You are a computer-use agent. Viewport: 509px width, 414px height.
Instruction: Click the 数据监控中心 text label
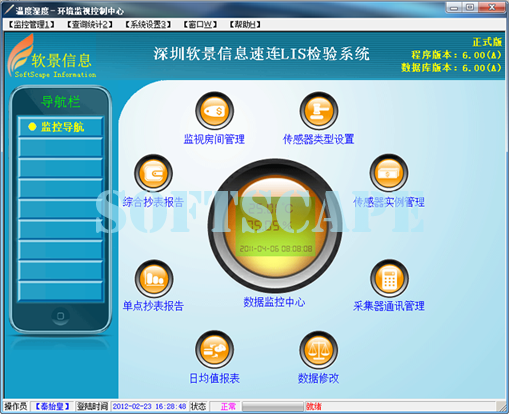pos(274,302)
